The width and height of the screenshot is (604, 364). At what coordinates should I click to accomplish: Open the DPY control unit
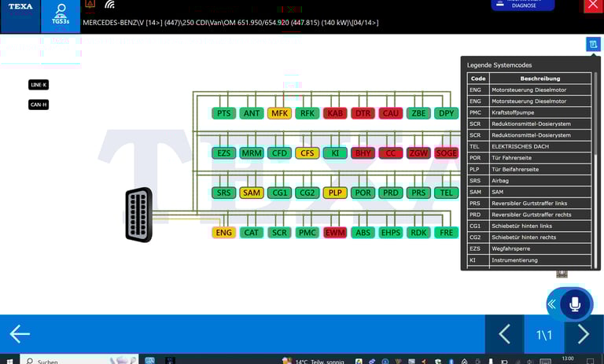447,113
